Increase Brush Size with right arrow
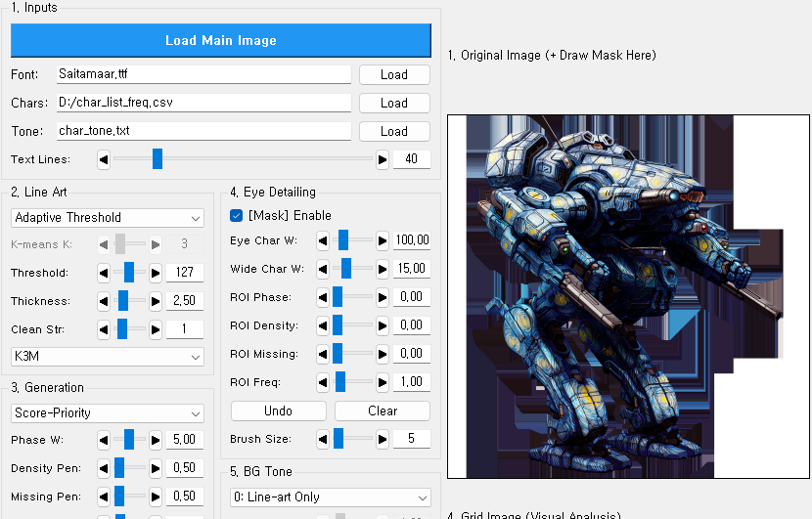812x519 pixels. click(x=383, y=439)
